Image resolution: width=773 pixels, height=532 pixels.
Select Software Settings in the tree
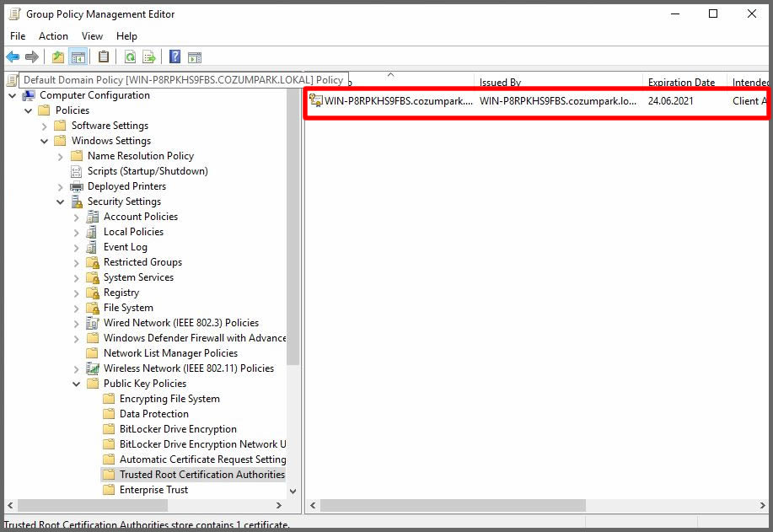(110, 126)
